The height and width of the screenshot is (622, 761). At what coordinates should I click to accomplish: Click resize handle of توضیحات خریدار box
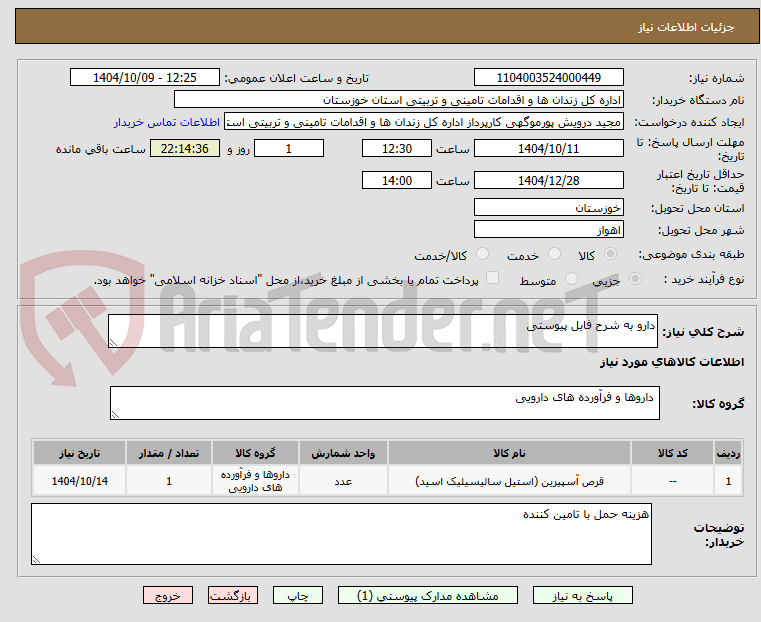point(36,559)
